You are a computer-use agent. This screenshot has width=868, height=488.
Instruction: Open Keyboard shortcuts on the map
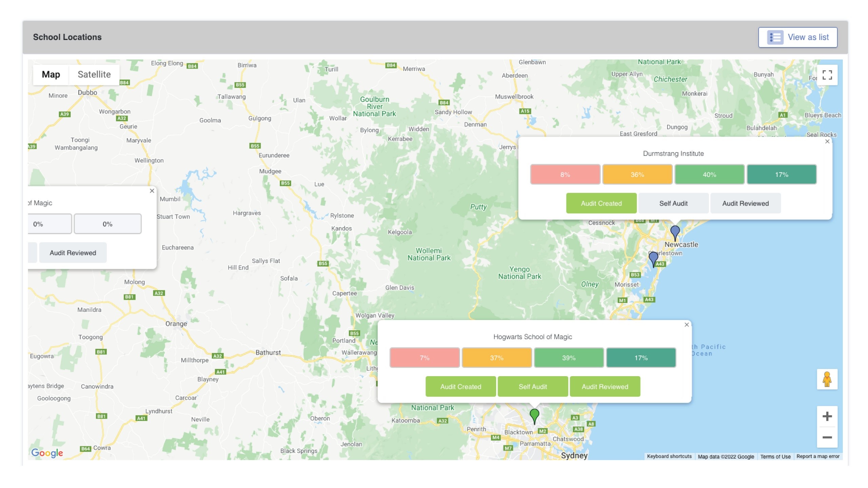coord(669,456)
